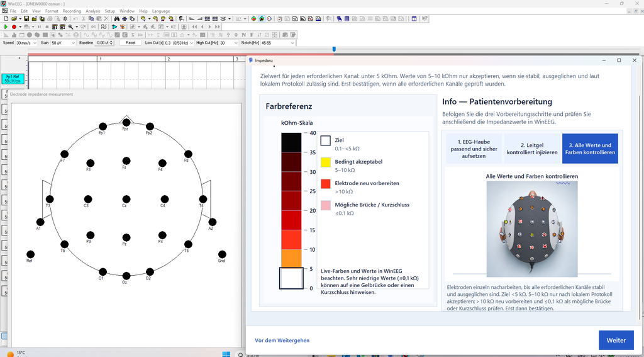This screenshot has width=644, height=357.
Task: Click the context help arrow-question icon
Action: (x=425, y=18)
